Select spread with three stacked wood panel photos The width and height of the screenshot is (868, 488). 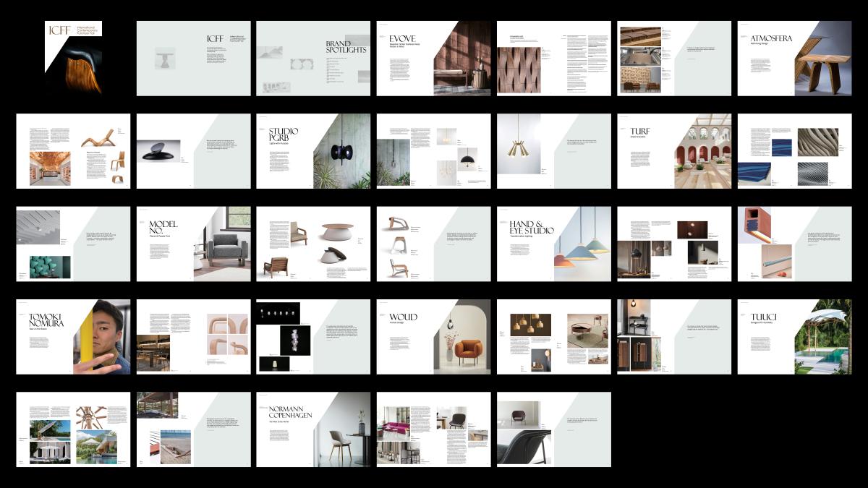pyautogui.click(x=674, y=58)
